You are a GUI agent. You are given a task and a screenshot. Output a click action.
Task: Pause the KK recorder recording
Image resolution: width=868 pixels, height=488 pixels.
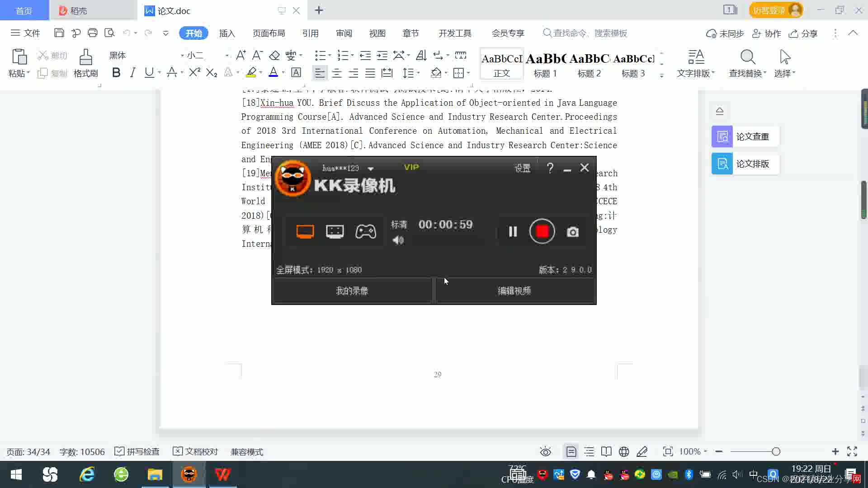tap(513, 232)
